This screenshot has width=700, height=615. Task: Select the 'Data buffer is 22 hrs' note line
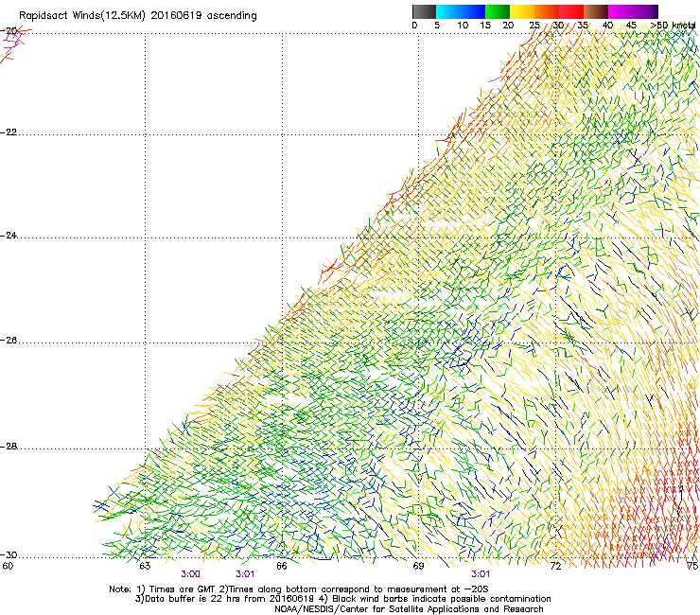(x=342, y=599)
